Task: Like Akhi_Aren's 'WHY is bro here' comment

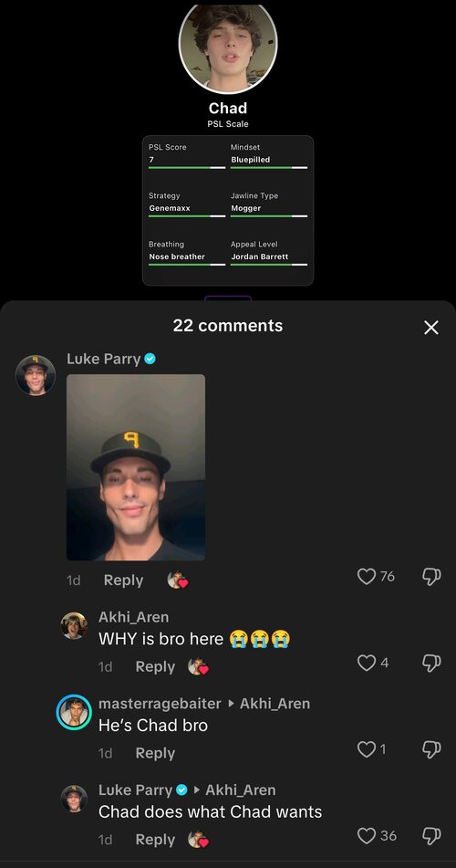Action: [x=367, y=663]
